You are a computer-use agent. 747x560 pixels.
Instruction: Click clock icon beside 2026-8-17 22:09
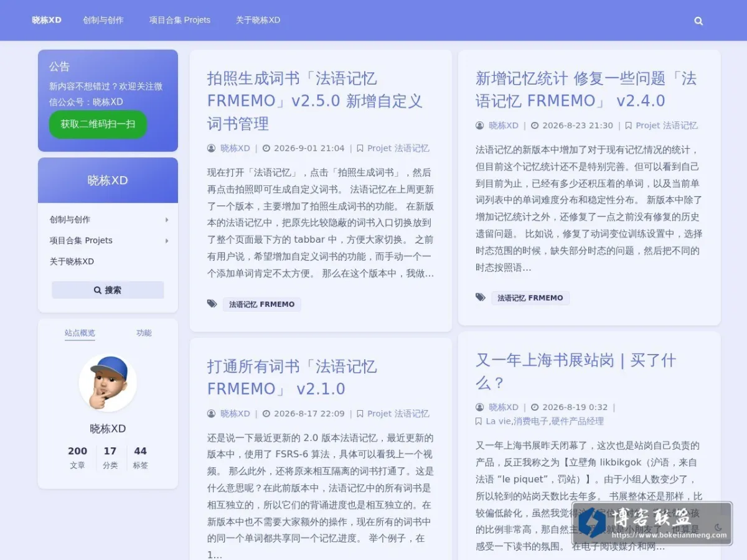click(x=266, y=413)
